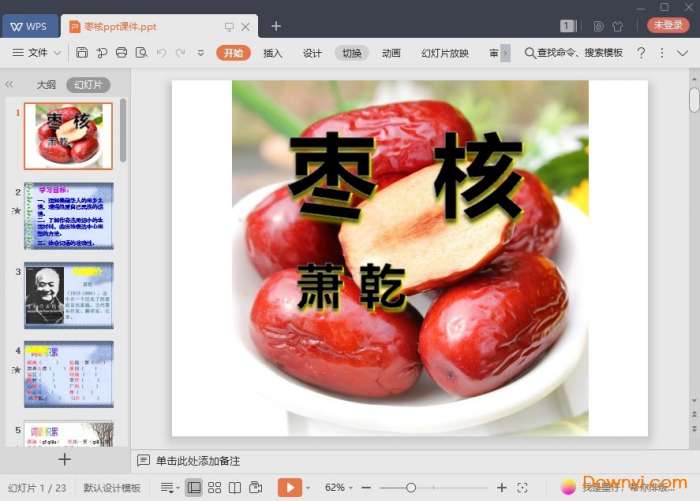
Task: Add a new slide with the plus button
Action: 64,459
